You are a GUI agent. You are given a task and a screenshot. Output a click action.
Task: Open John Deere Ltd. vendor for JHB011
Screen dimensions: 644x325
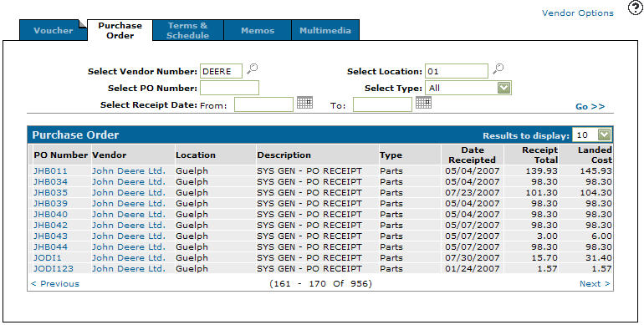pyautogui.click(x=129, y=170)
